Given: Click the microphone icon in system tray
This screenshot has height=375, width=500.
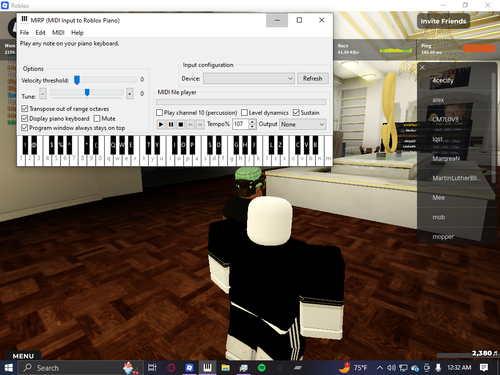Looking at the screenshot, I should 438,368.
